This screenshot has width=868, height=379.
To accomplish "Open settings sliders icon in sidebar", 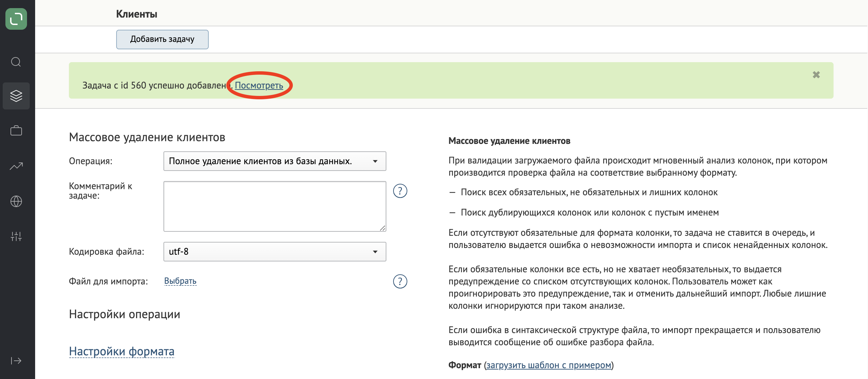I will pyautogui.click(x=16, y=236).
